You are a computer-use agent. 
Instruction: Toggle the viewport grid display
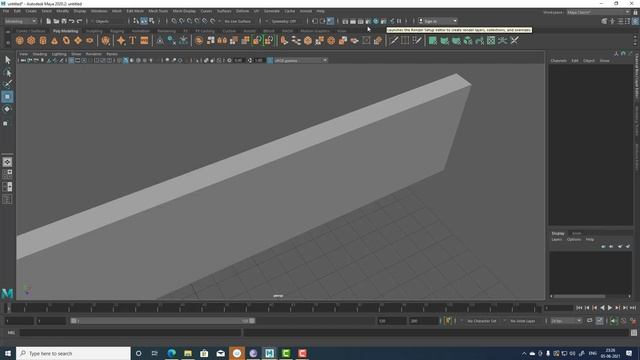(x=71, y=60)
